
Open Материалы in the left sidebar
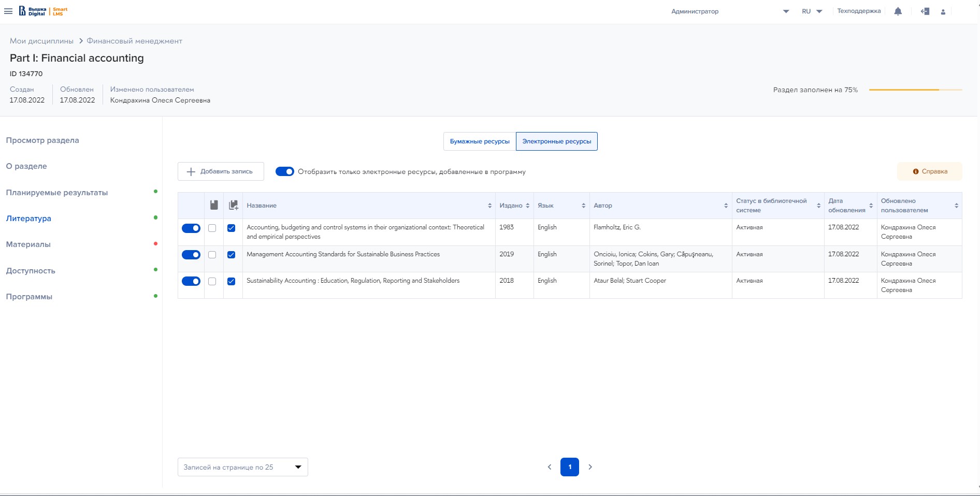28,244
